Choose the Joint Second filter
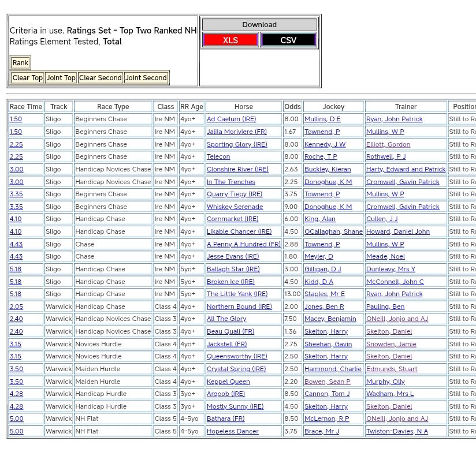The image size is (476, 456). coord(146,78)
